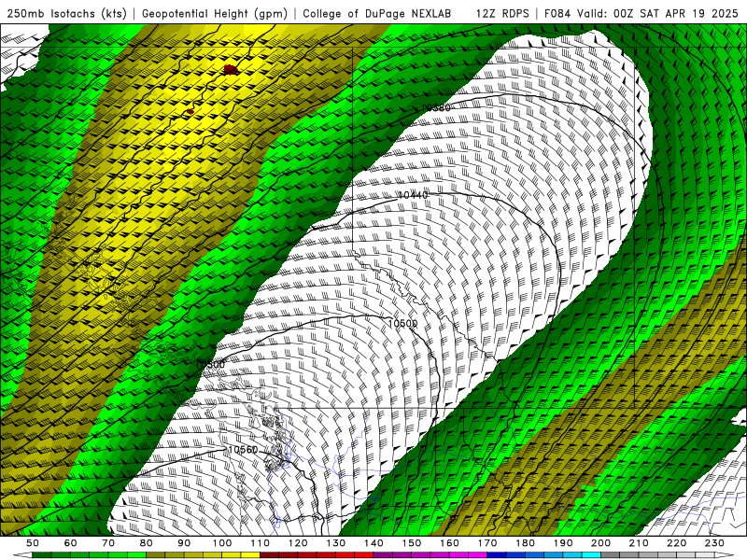Click the 100 value on the color scale
The image size is (747, 560).
coord(222,543)
